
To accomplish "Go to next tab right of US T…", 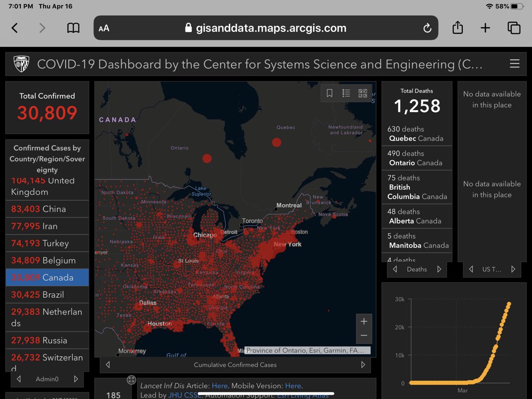I will point(513,269).
